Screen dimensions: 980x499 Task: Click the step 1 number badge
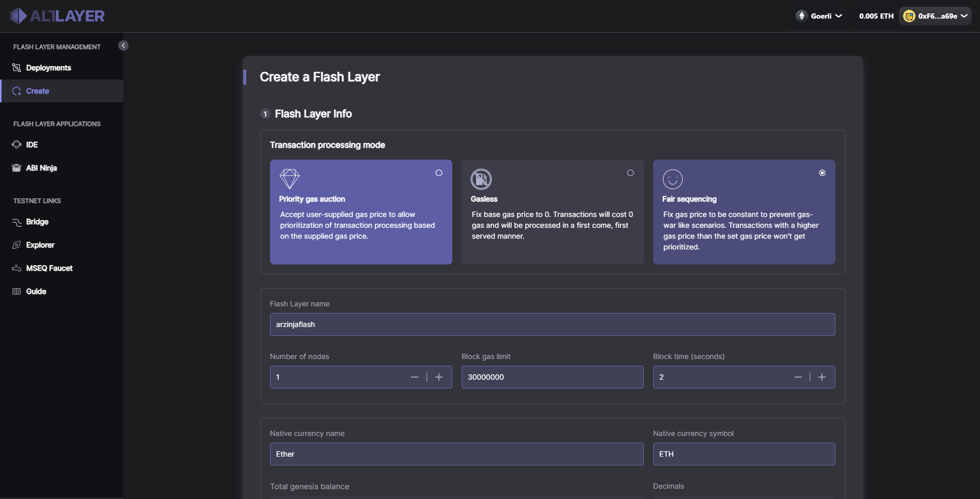[x=265, y=114]
